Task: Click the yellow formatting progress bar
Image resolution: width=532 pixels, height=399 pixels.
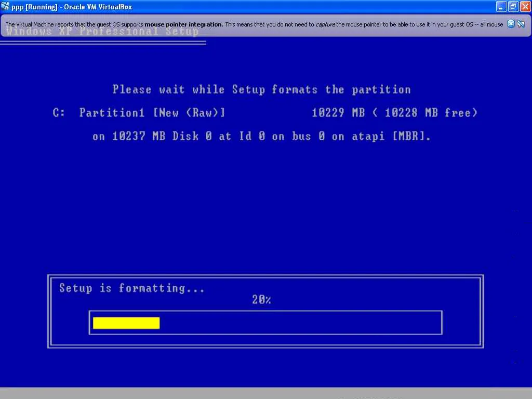Action: tap(126, 323)
